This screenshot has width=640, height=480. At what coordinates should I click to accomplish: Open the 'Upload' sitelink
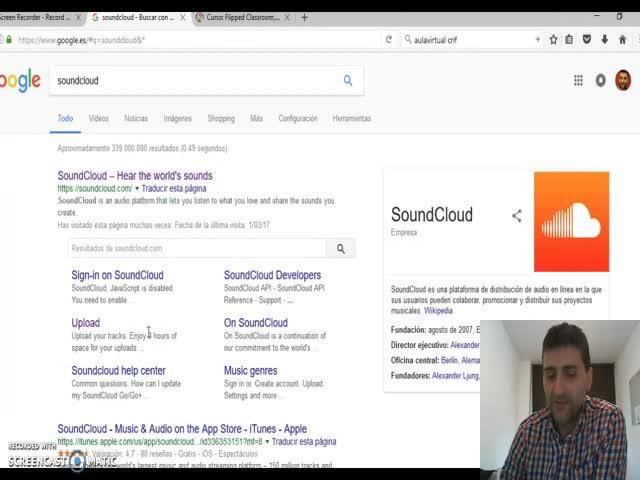[x=85, y=323]
